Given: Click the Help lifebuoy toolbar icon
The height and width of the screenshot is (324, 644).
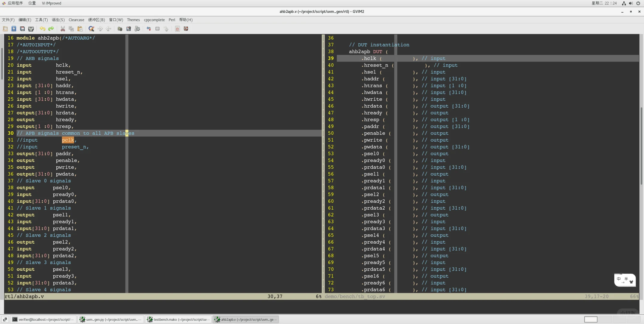Looking at the screenshot, I should tap(186, 29).
